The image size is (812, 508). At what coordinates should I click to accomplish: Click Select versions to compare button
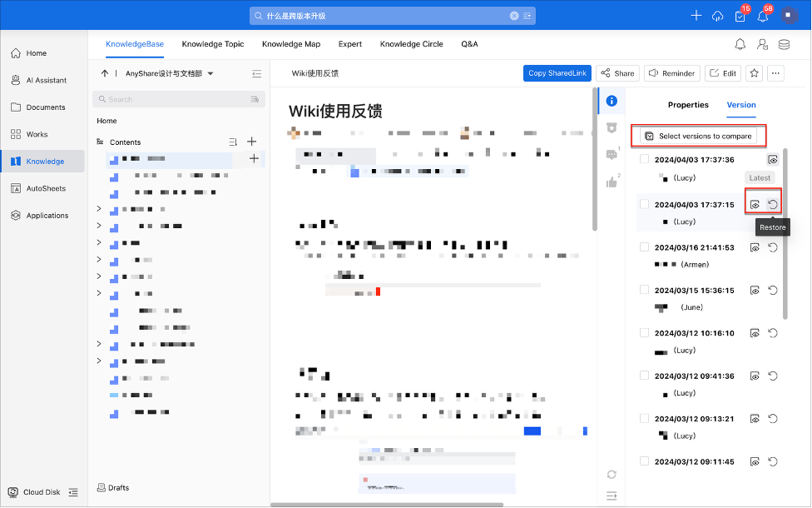coord(698,136)
